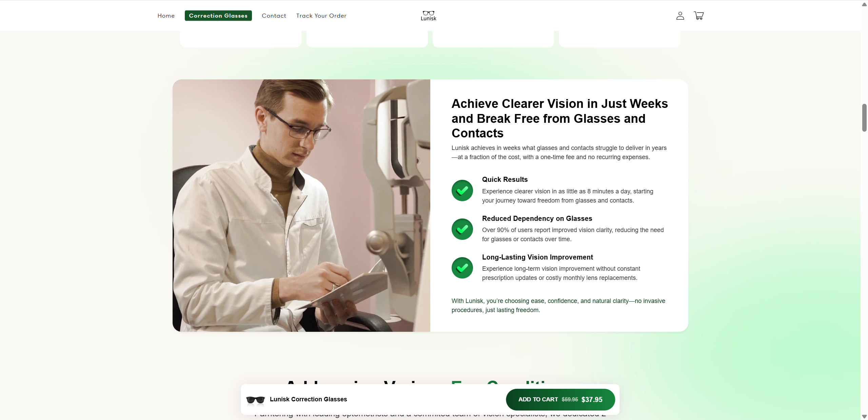The height and width of the screenshot is (420, 868).
Task: Open Track Your Order page
Action: 321,16
